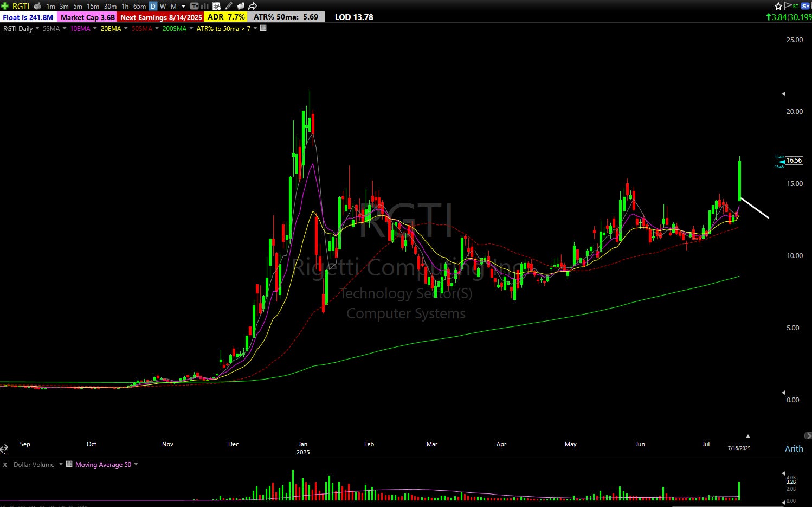812x507 pixels.
Task: Click the 7/16/2025 date label
Action: (739, 448)
